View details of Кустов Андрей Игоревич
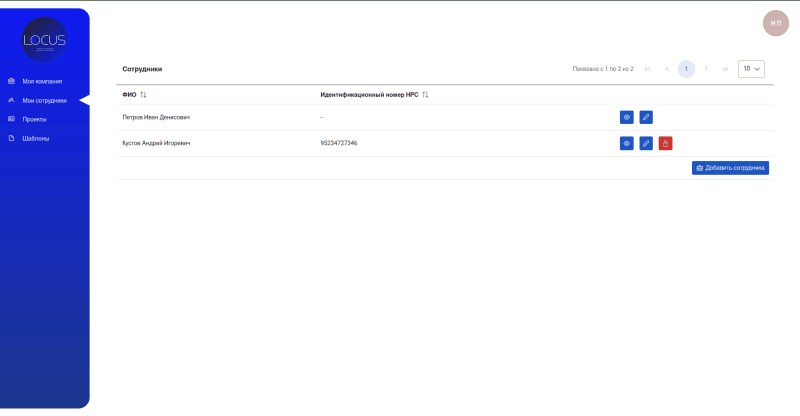 pyautogui.click(x=626, y=143)
